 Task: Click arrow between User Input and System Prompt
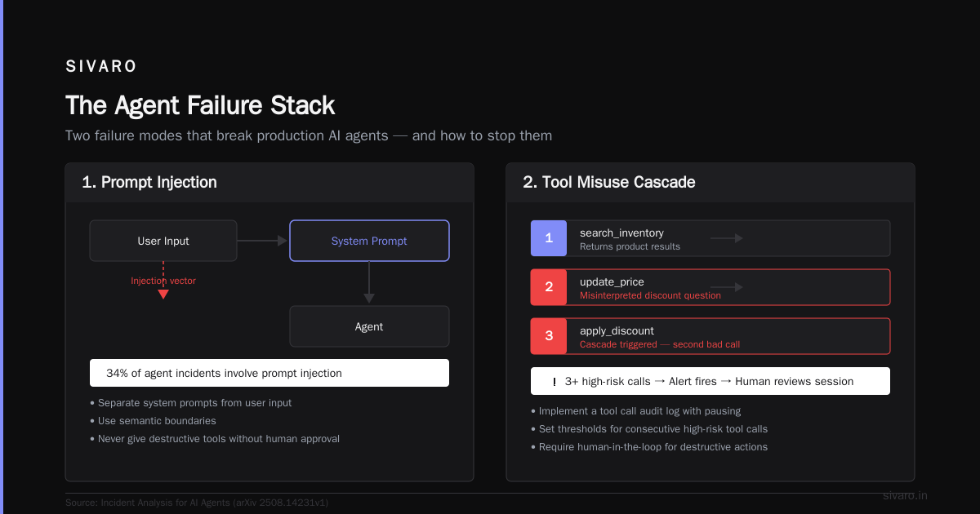click(263, 241)
